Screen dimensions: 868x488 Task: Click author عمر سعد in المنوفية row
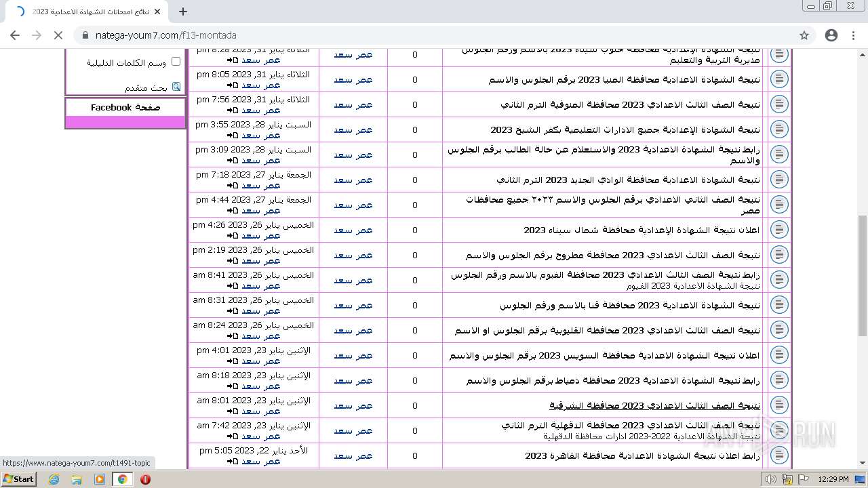(353, 104)
